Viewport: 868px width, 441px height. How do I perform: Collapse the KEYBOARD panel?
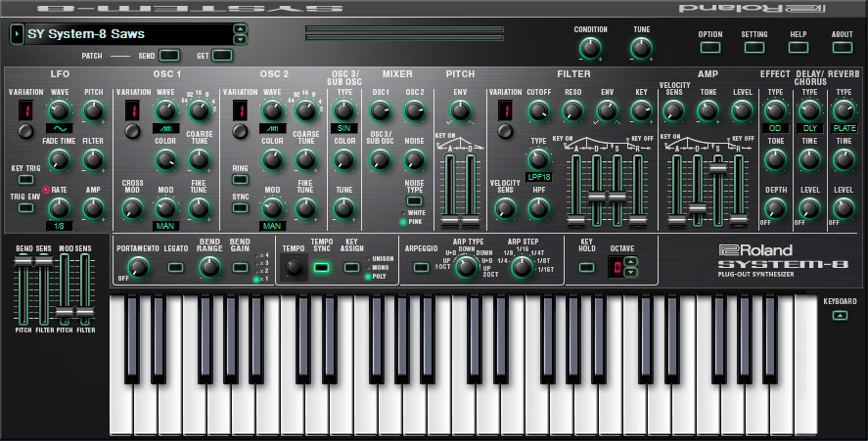click(x=840, y=316)
